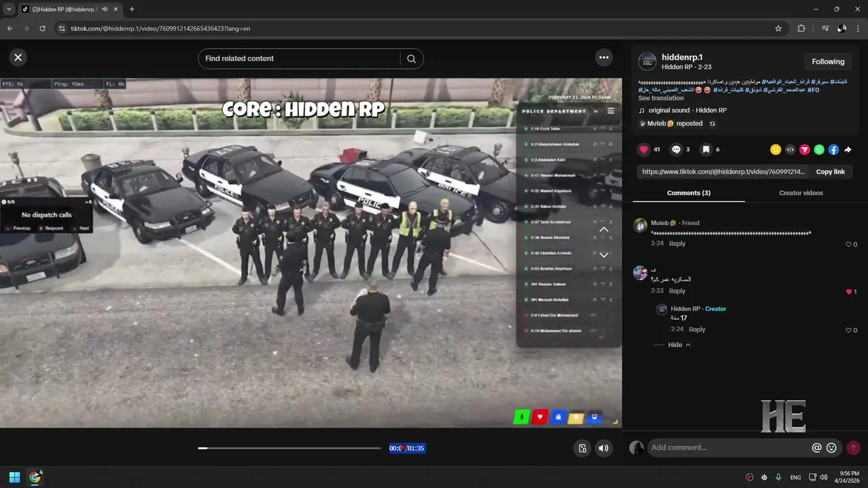Open more share options arrow

848,150
